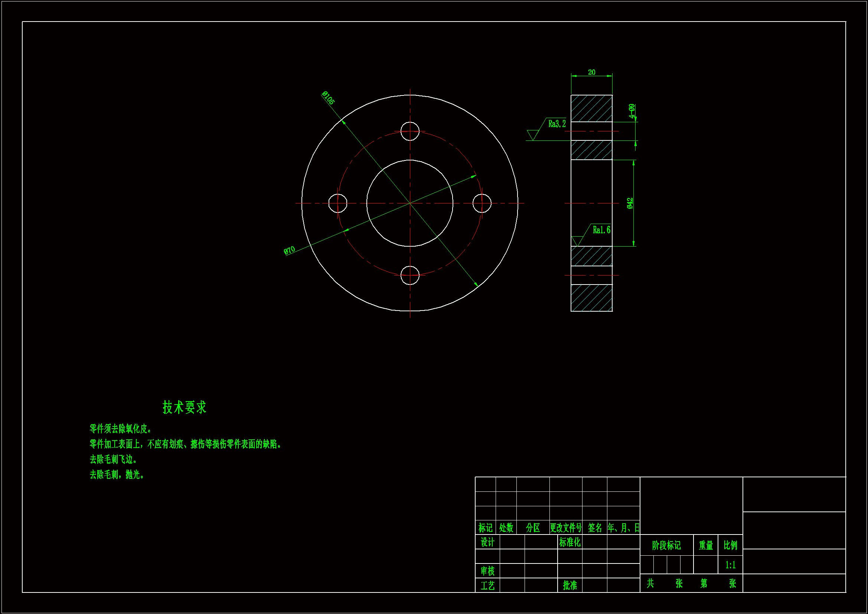Select the note 零件须去除氧化皮
Image resolution: width=868 pixels, height=614 pixels.
tap(121, 429)
